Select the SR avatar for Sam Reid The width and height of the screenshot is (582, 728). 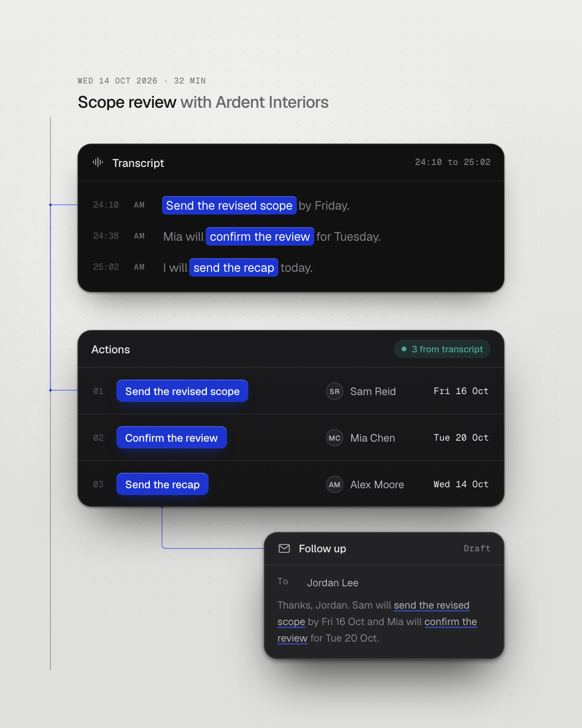(x=335, y=391)
